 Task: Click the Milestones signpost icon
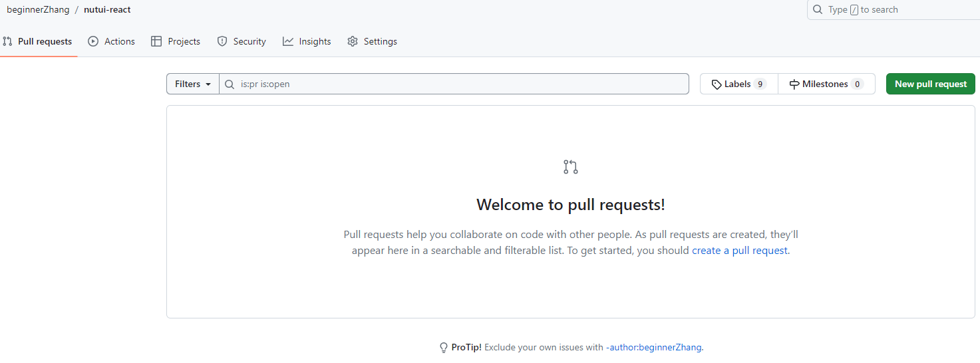pyautogui.click(x=794, y=84)
